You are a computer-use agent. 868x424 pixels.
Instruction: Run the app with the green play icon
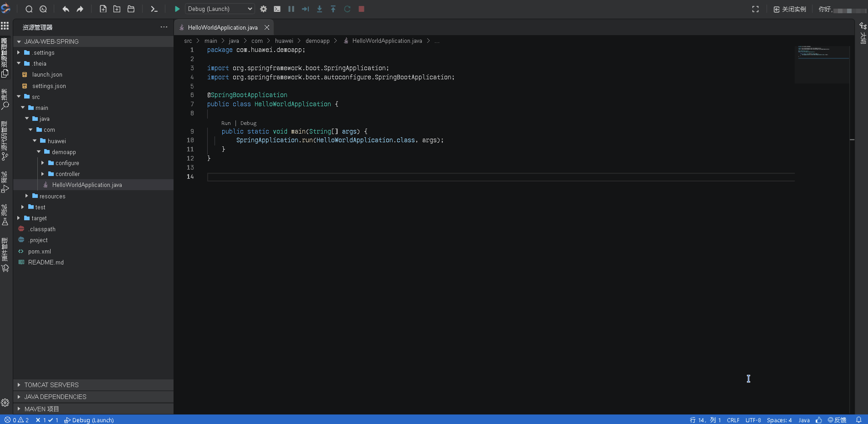pos(177,9)
